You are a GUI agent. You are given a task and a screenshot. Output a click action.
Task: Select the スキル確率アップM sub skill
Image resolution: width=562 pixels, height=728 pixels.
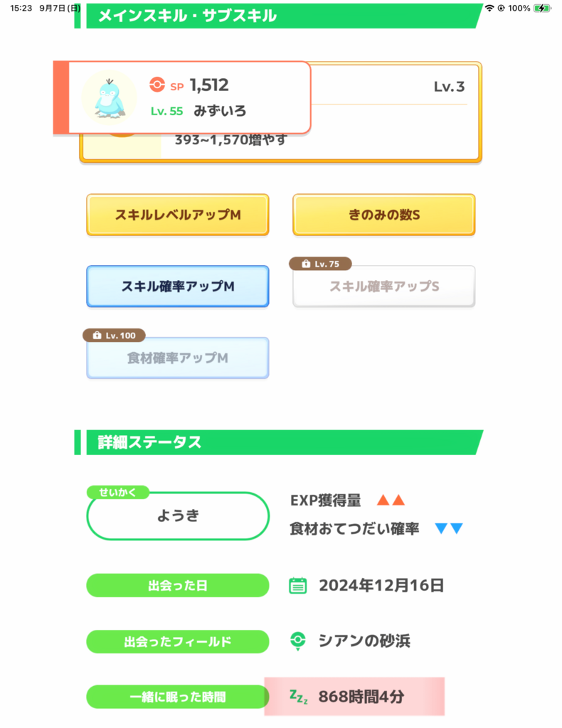click(177, 287)
